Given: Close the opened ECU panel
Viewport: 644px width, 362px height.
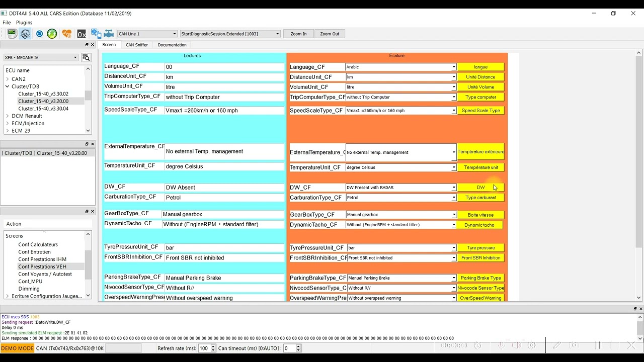Looking at the screenshot, I should 92,144.
